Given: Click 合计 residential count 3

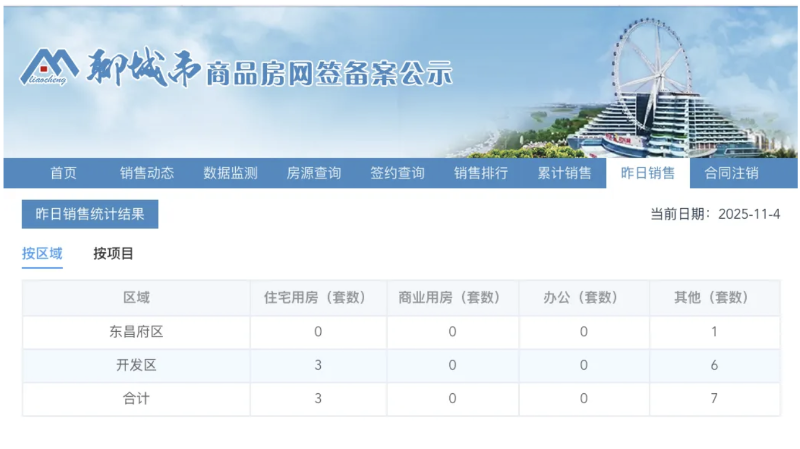Looking at the screenshot, I should point(318,398).
